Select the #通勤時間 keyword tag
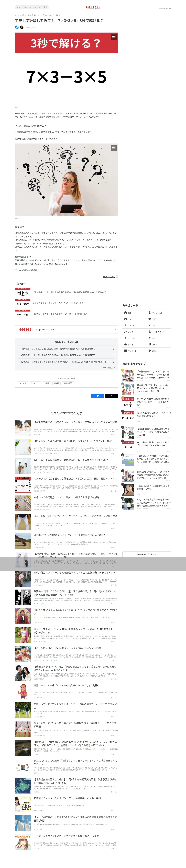Image resolution: width=186 pixels, height=868 pixels. (68, 384)
